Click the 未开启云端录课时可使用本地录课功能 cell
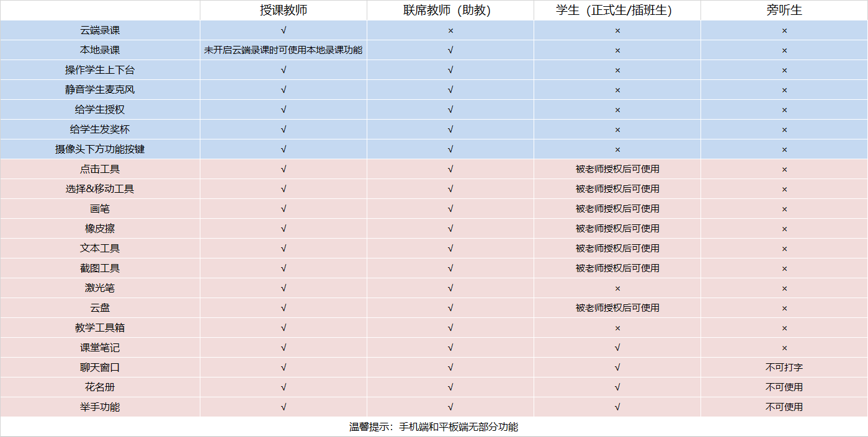 [284, 50]
